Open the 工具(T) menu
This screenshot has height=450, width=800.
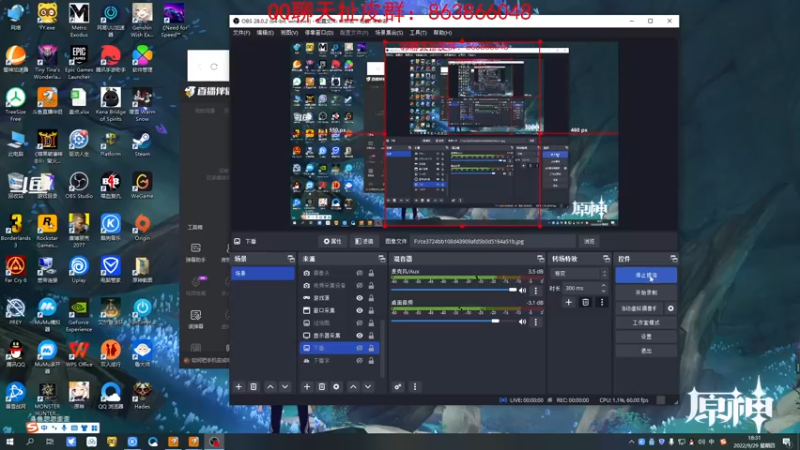coord(418,33)
